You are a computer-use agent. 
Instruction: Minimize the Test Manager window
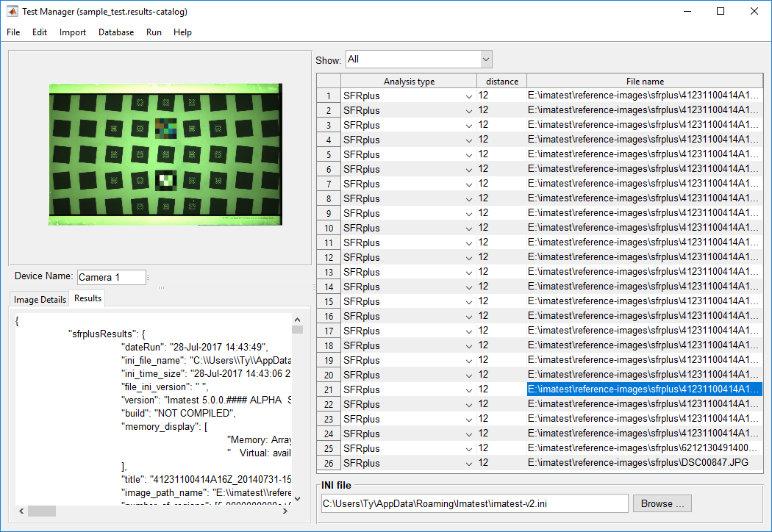click(x=687, y=11)
